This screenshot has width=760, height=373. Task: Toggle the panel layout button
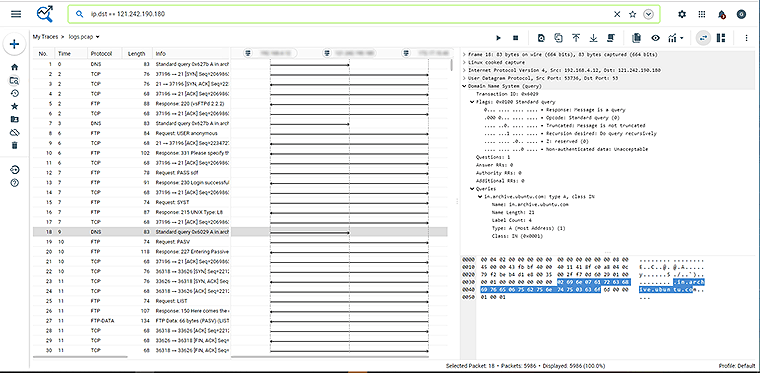[721, 38]
